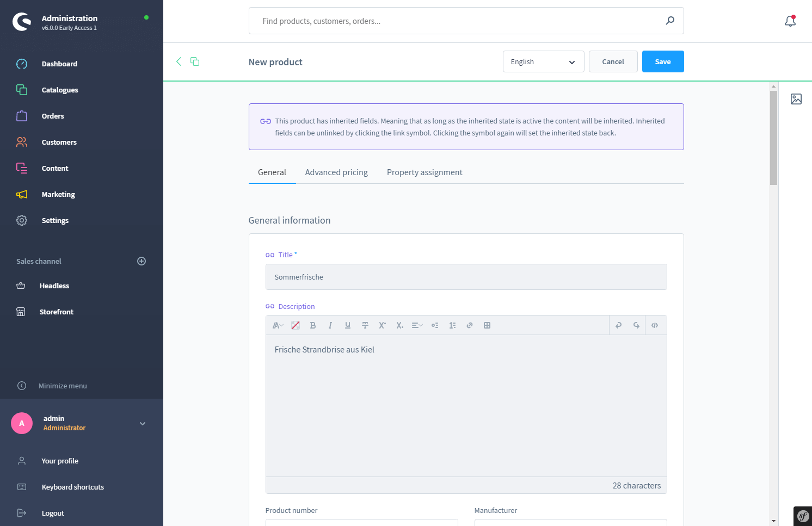
Task: Open the media sidebar image icon
Action: pyautogui.click(x=796, y=99)
